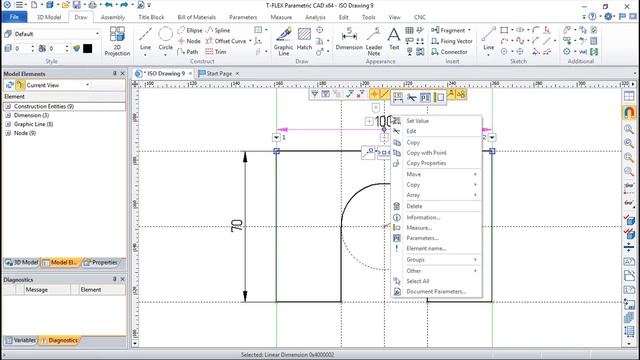Open Document Parameters...
640x360 pixels.
coord(436,291)
